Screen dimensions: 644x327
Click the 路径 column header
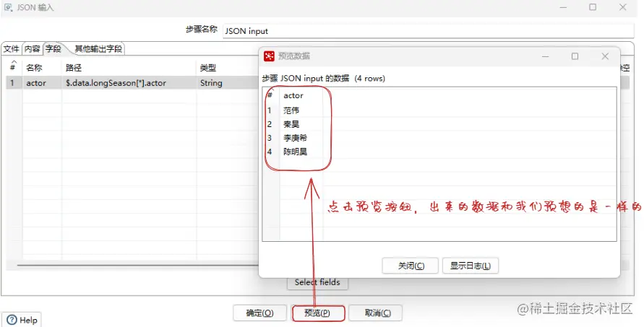pos(129,68)
